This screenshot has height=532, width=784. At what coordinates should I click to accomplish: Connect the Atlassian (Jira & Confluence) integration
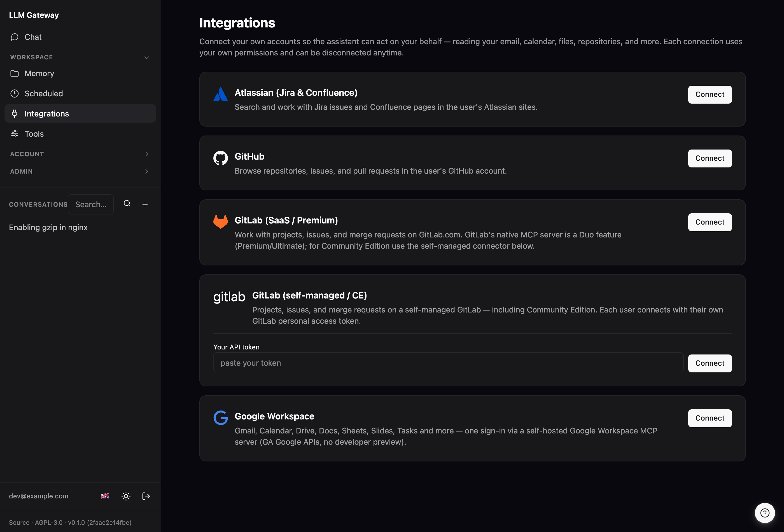click(710, 94)
